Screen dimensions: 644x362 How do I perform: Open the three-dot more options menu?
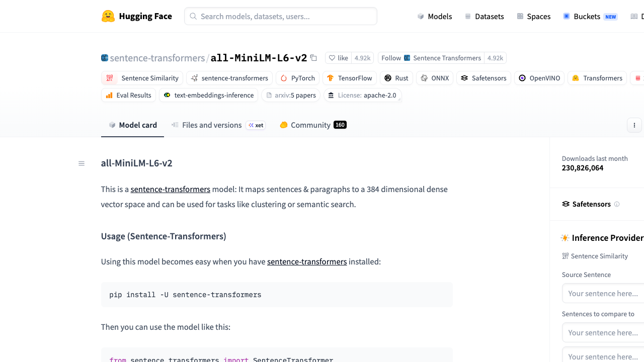[634, 125]
